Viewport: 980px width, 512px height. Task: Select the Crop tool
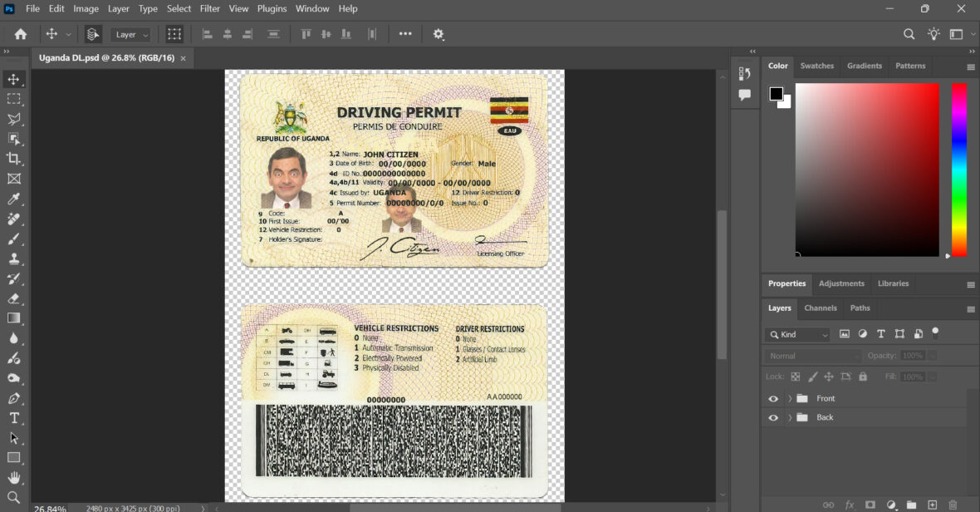pos(14,159)
